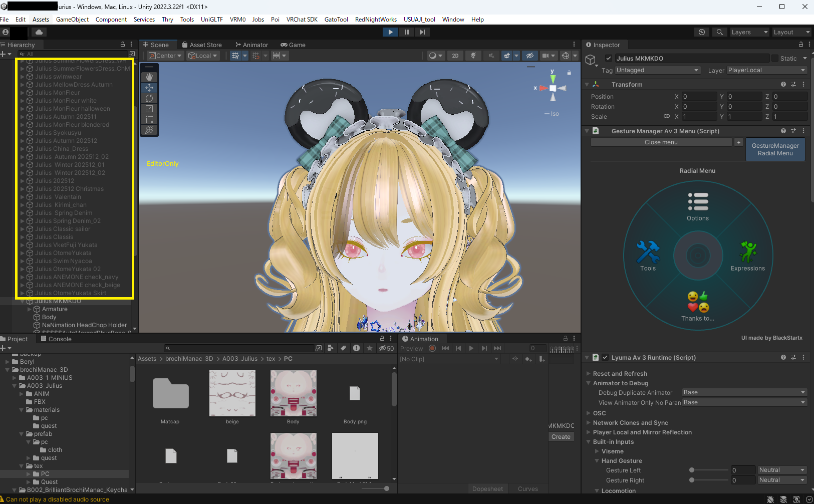This screenshot has height=504, width=814.
Task: Switch to the Console tab
Action: click(56, 339)
